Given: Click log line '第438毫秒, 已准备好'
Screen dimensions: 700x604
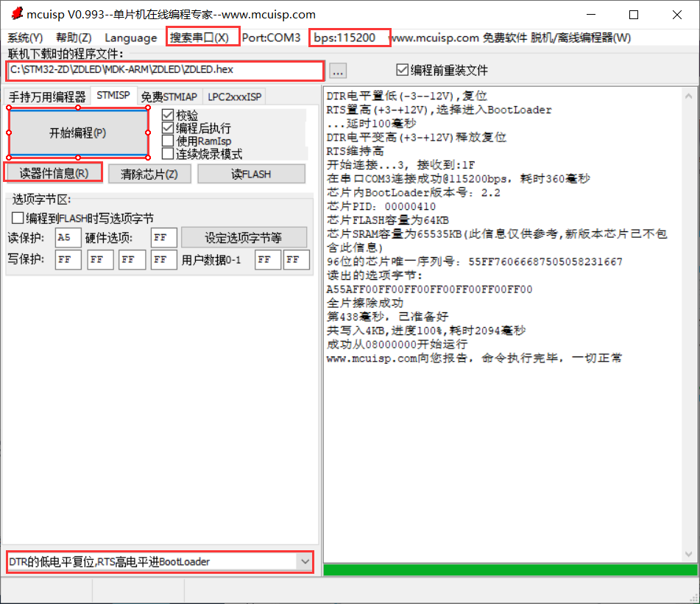Looking at the screenshot, I should pyautogui.click(x=387, y=317).
